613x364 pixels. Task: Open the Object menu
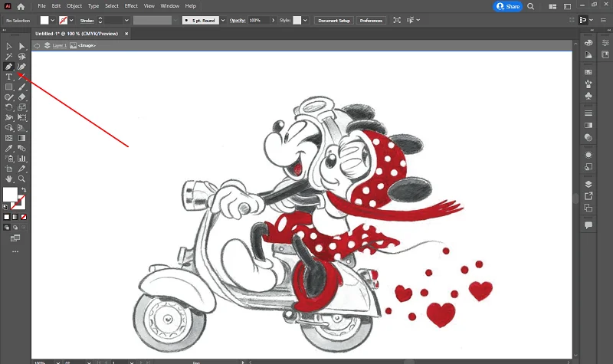pos(74,6)
